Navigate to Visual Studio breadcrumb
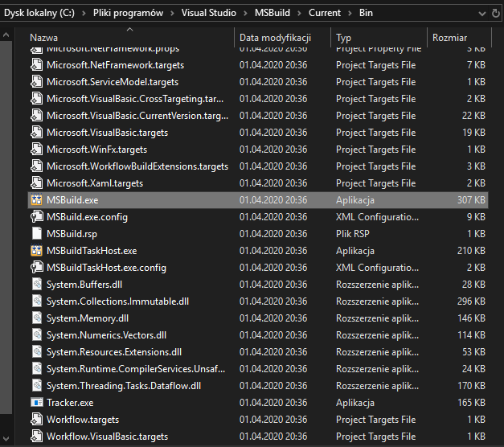This screenshot has height=447, width=504. [209, 13]
